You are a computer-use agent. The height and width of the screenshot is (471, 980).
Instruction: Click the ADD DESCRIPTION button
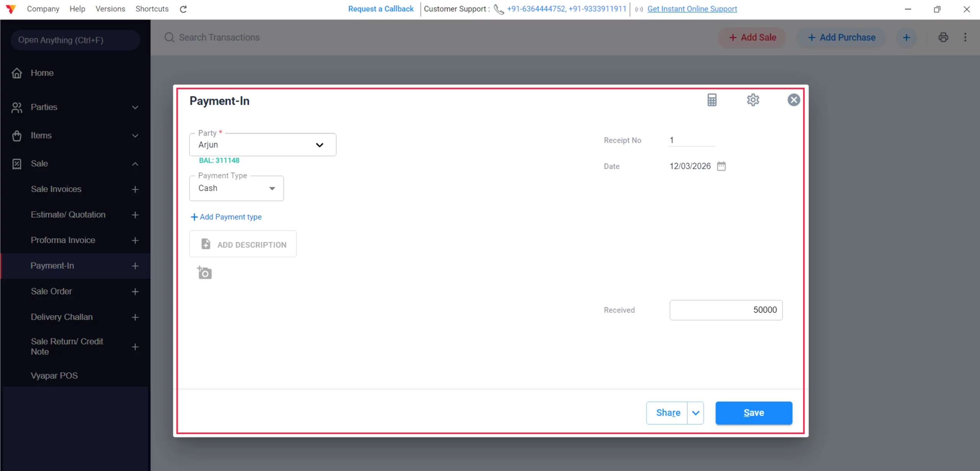click(x=243, y=244)
